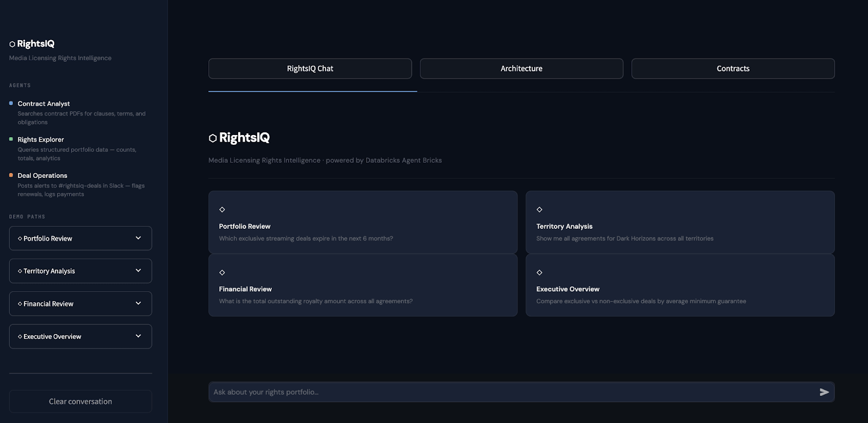Select the Deal Operations agent

pyautogui.click(x=42, y=176)
